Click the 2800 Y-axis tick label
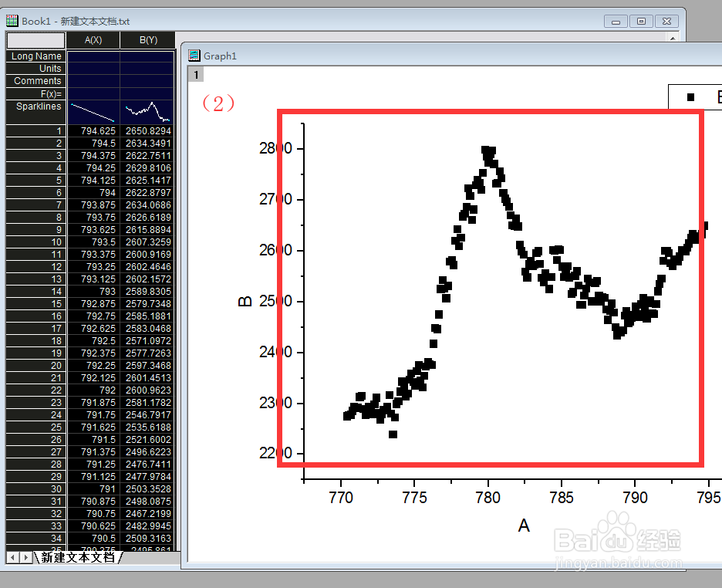722x588 pixels. (275, 148)
